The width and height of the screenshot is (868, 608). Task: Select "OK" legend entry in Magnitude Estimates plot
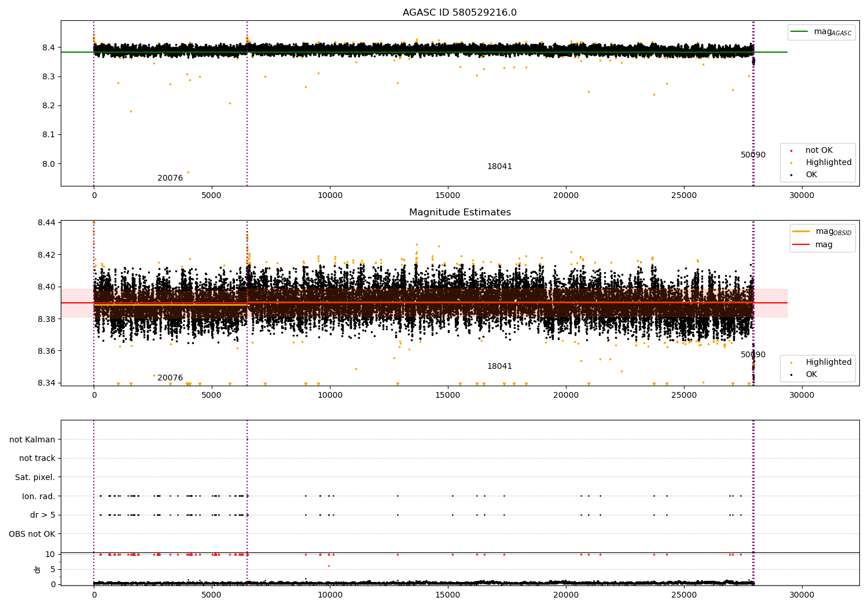click(x=802, y=375)
